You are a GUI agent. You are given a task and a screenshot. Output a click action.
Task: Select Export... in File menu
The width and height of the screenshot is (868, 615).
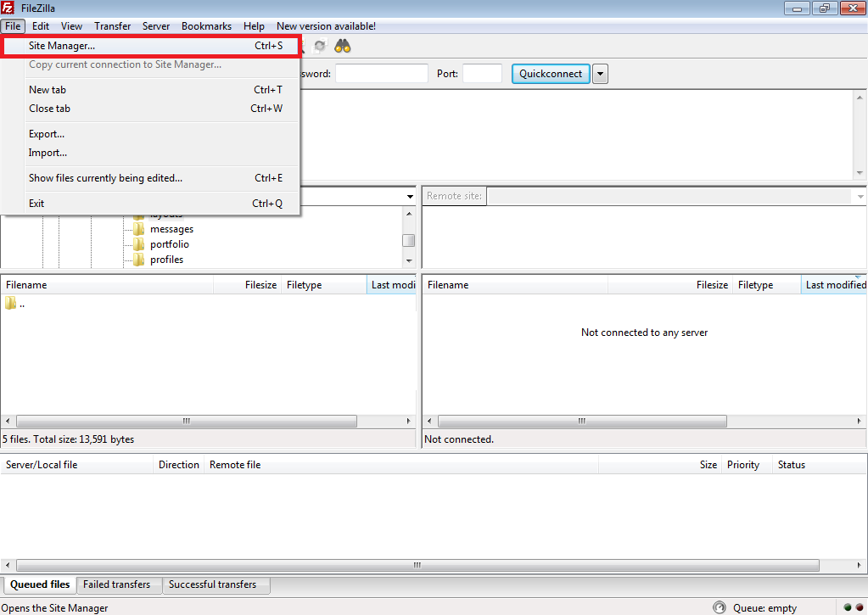click(150, 134)
